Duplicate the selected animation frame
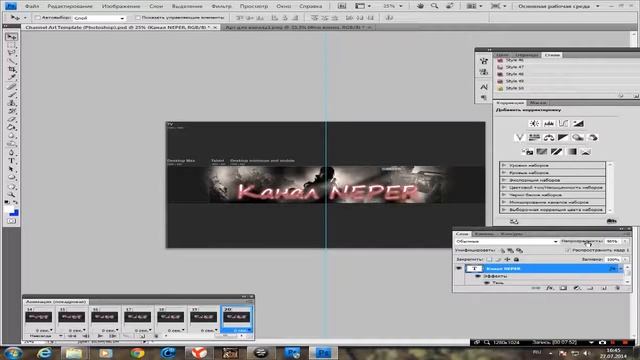 [x=142, y=336]
